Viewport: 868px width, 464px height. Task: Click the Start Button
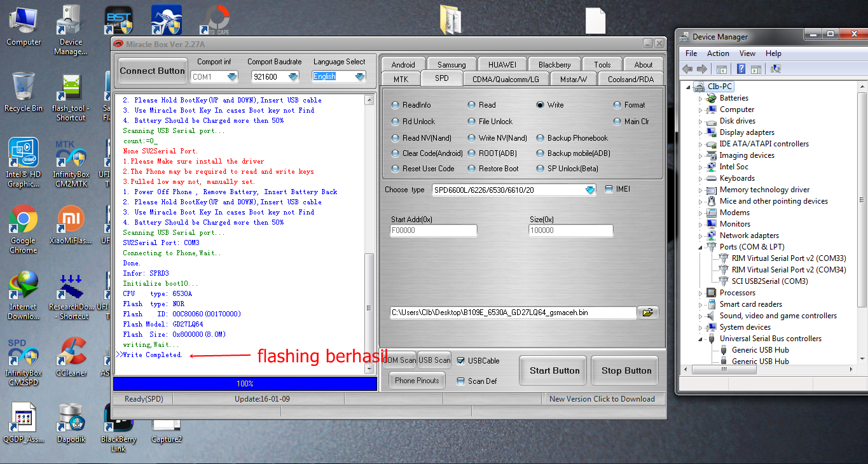(x=555, y=370)
